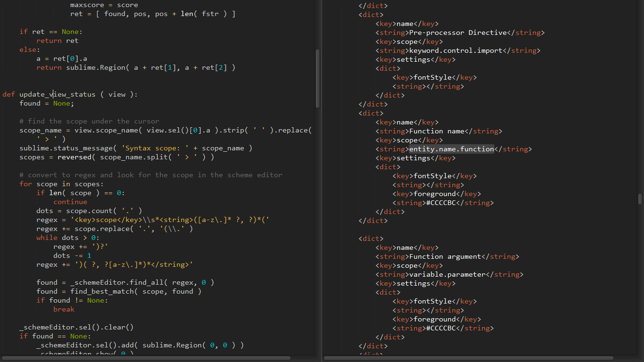Click the 'while dots > 0:' line
644x362 pixels.
click(x=68, y=238)
